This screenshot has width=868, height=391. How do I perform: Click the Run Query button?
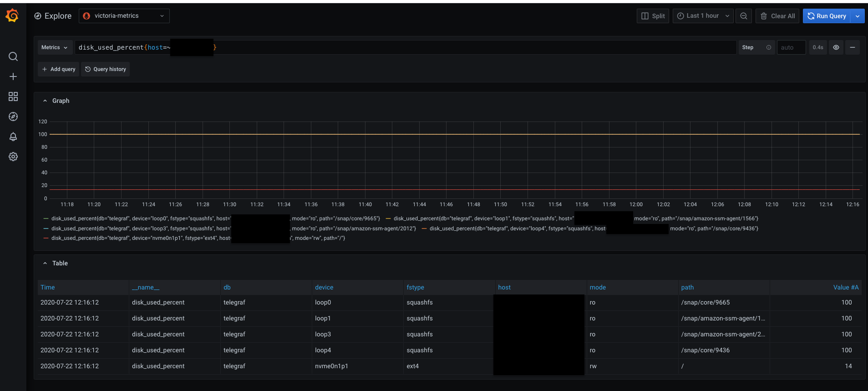[x=827, y=16]
